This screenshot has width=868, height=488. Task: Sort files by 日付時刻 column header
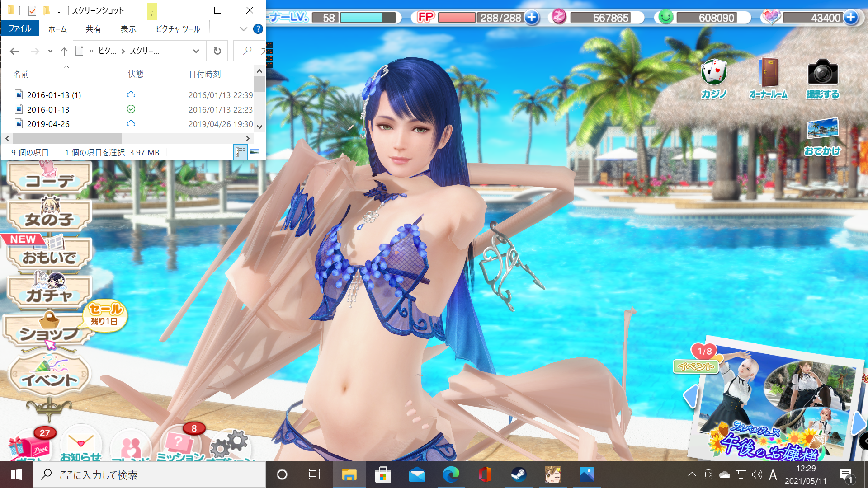point(220,74)
